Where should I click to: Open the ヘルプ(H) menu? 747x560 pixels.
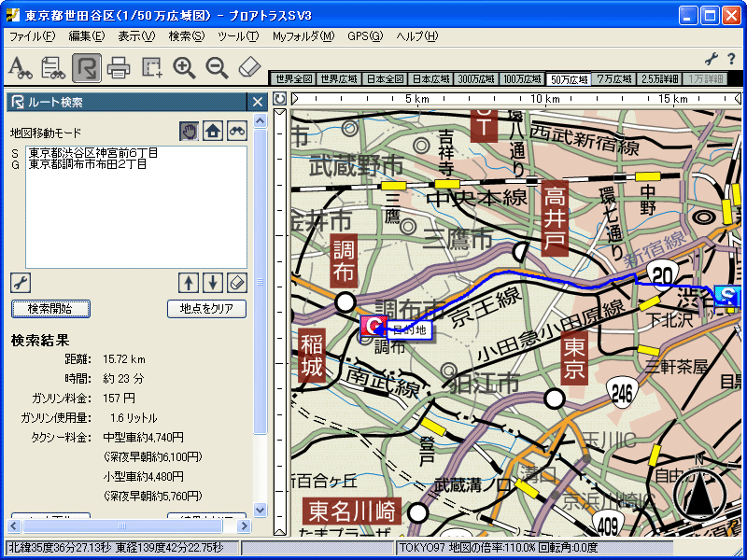point(416,36)
